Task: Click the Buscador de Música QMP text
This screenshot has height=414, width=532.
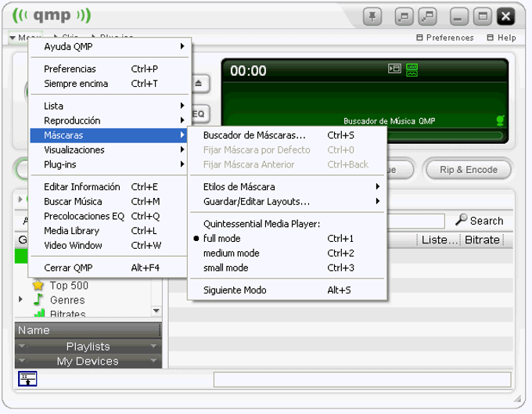Action: (x=389, y=121)
